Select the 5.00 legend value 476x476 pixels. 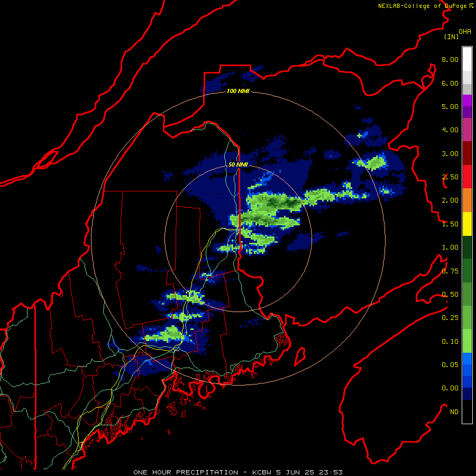pos(450,106)
